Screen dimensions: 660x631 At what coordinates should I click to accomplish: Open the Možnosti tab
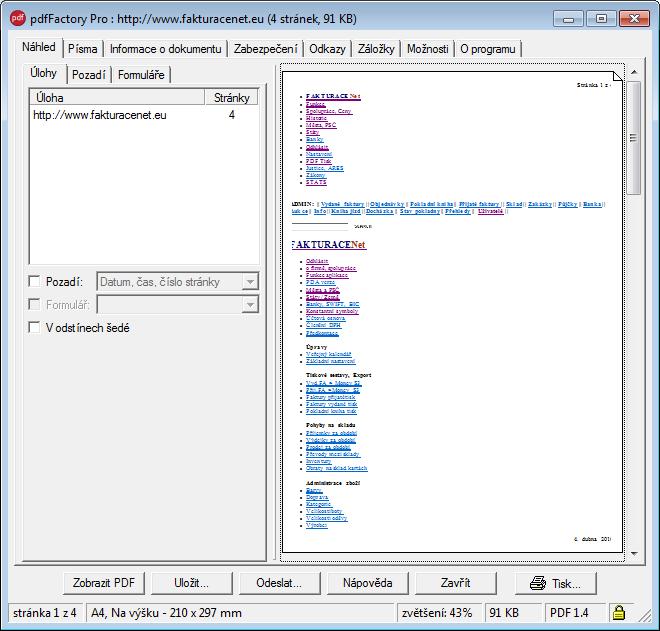click(428, 49)
